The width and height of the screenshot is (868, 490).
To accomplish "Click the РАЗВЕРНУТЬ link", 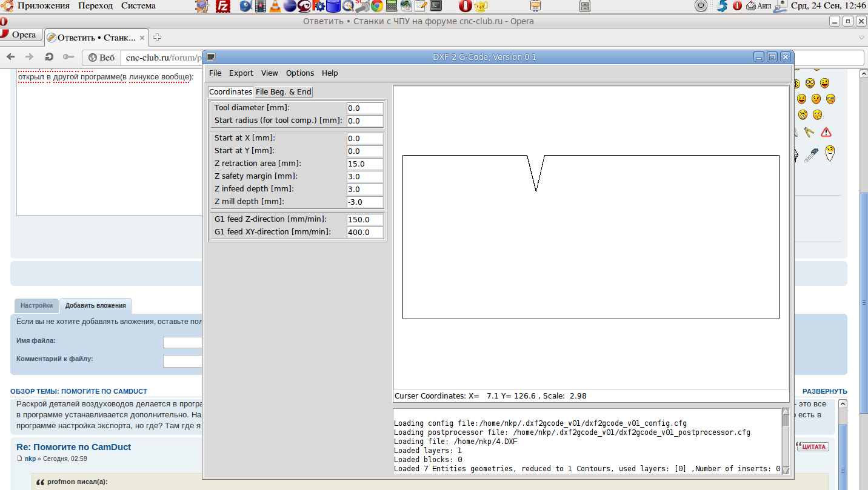I will [x=824, y=392].
